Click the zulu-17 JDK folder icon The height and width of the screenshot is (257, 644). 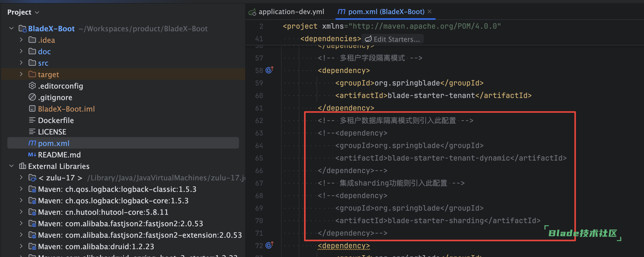(32, 178)
